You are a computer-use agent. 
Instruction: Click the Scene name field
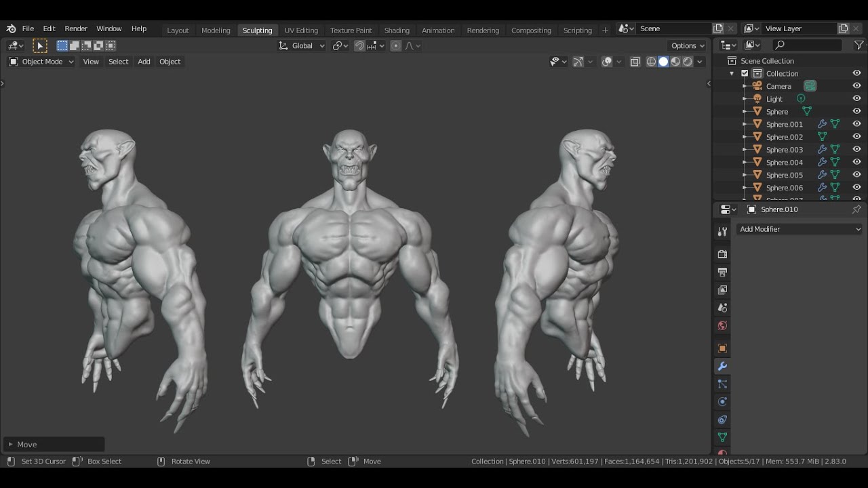tap(673, 28)
